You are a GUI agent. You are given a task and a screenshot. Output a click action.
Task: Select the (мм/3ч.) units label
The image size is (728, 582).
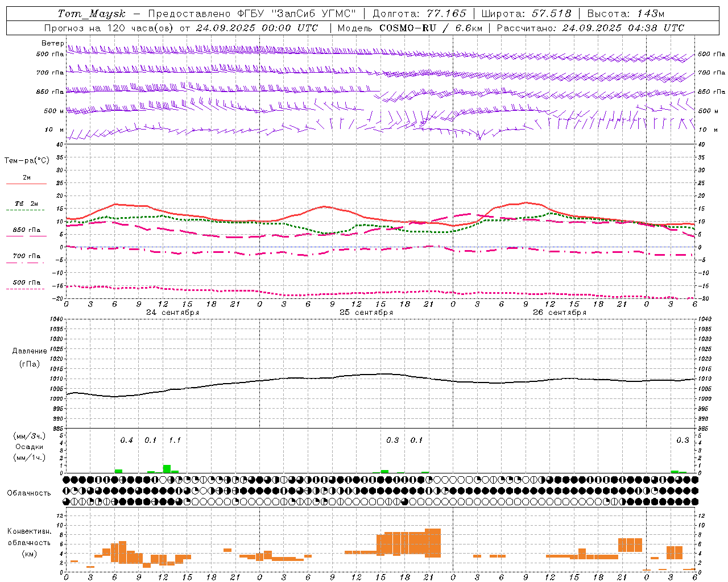(x=29, y=436)
